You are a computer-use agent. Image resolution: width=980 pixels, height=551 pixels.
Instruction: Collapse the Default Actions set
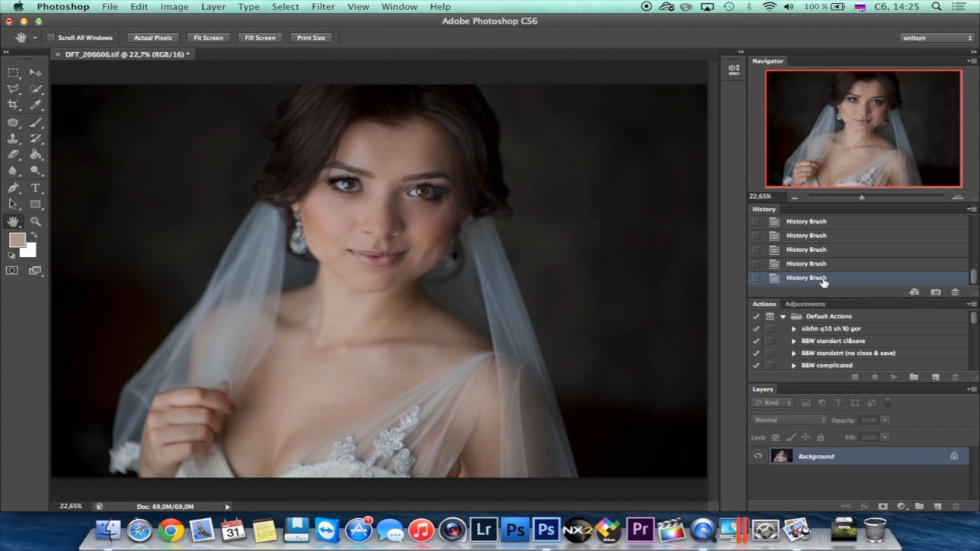[782, 316]
